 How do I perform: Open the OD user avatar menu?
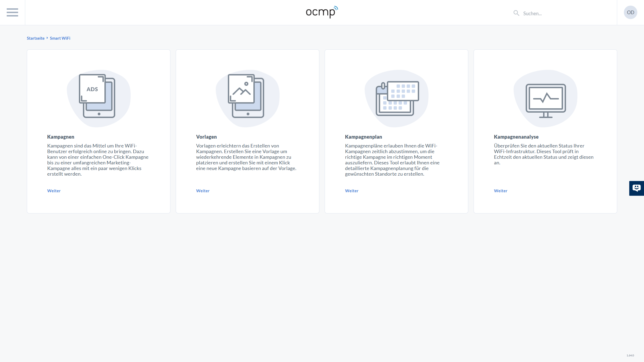pos(630,12)
